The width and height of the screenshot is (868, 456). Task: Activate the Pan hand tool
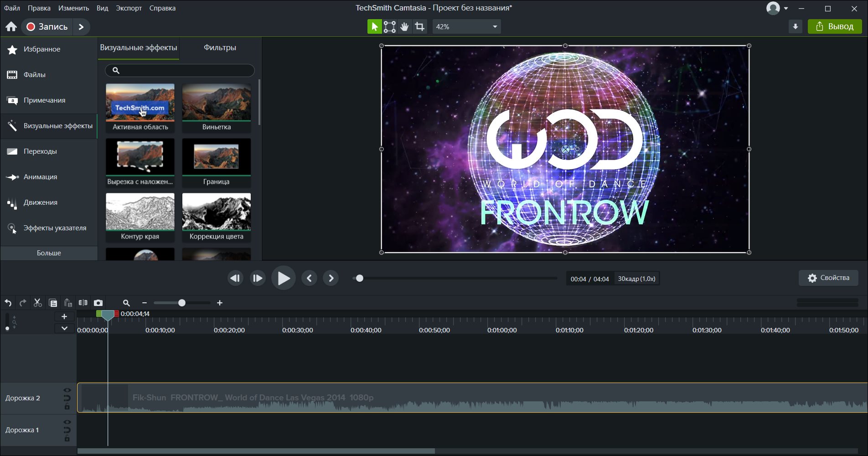[404, 26]
